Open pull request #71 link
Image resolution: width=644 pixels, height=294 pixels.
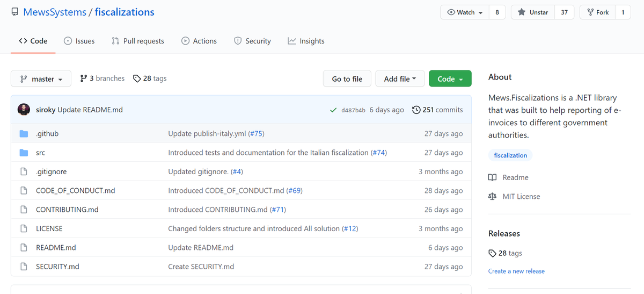click(x=277, y=210)
